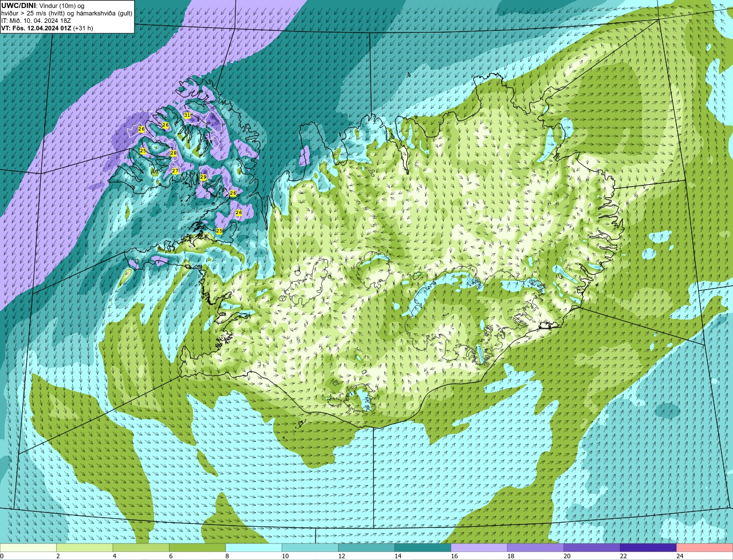This screenshot has width=733, height=560.
Task: Click the scale number 4
Action: [114, 556]
